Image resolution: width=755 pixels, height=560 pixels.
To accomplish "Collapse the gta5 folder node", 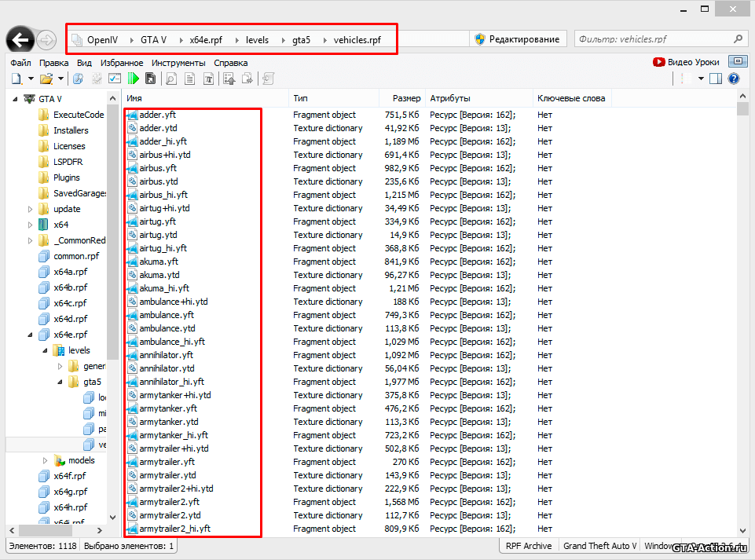I will click(x=60, y=382).
